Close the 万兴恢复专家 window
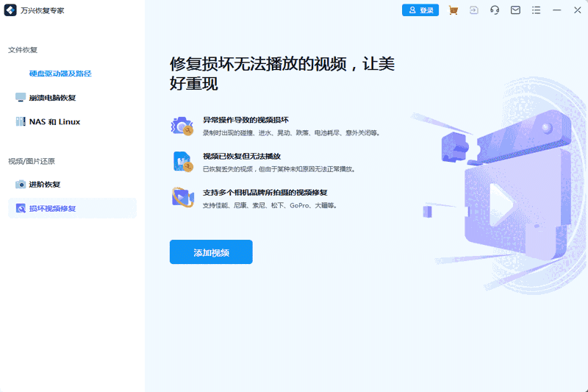588x392 pixels. click(578, 10)
